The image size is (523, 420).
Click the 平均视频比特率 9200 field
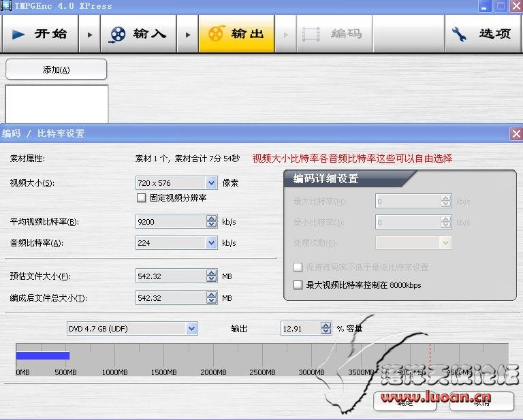pos(171,222)
